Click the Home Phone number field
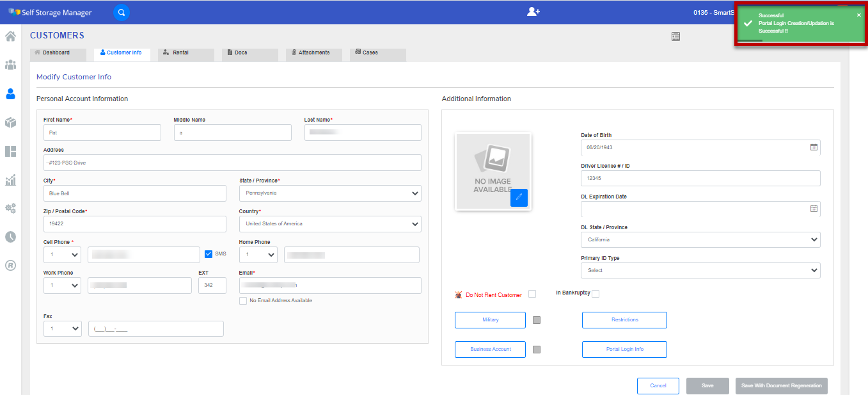 (x=352, y=255)
